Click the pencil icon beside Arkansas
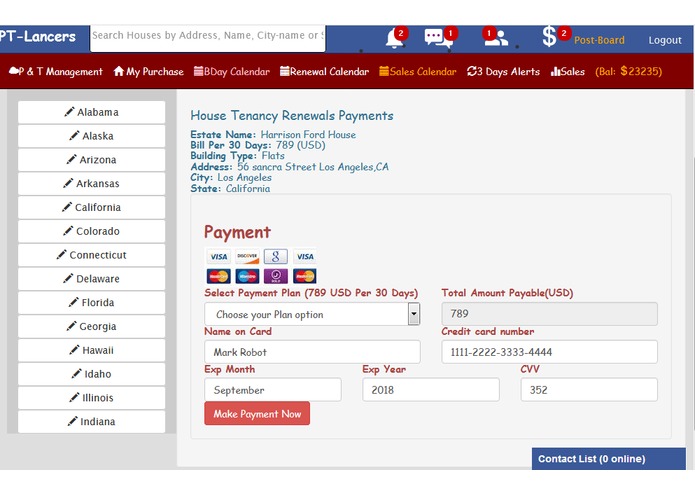The height and width of the screenshot is (494, 695). (68, 183)
